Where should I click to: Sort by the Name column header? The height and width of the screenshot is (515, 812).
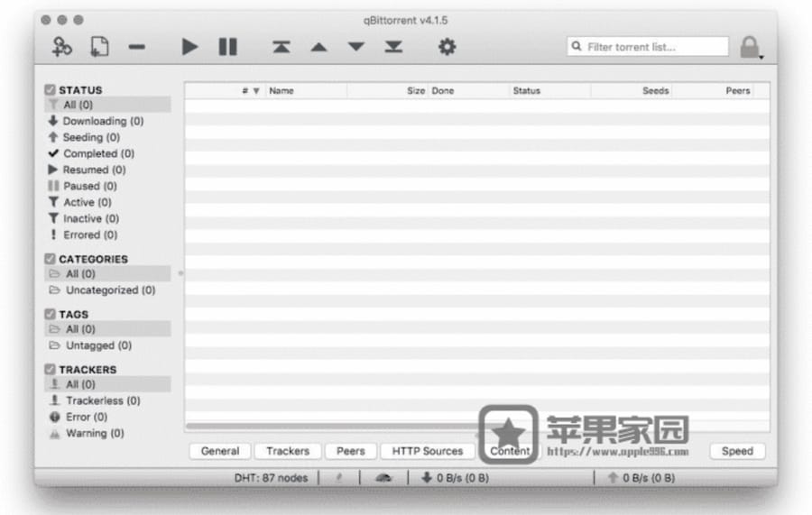[x=306, y=90]
